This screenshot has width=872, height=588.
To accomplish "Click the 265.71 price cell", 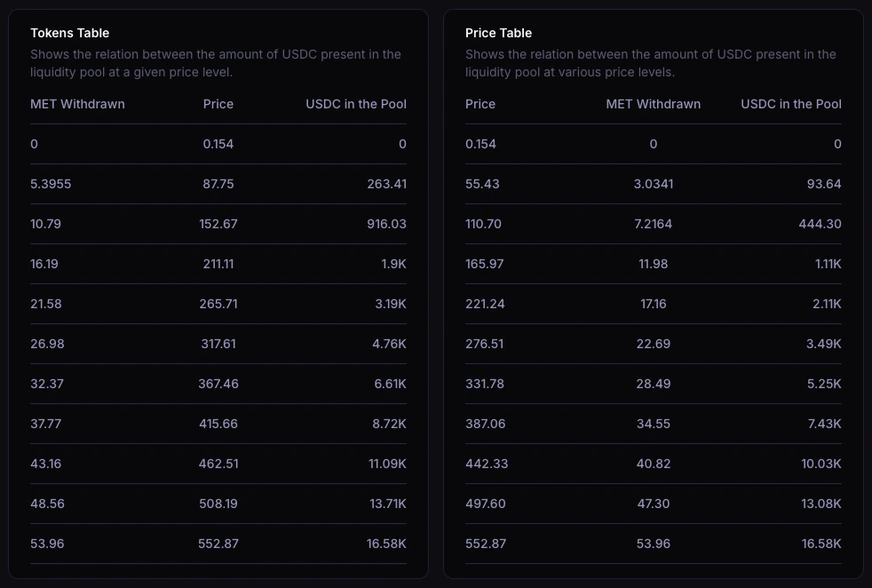I will tap(218, 305).
